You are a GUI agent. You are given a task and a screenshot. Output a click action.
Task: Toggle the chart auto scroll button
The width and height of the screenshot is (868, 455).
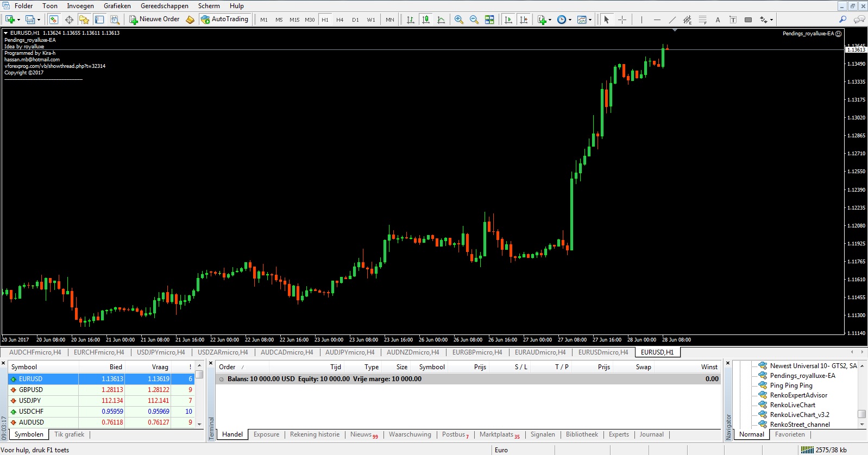(508, 20)
